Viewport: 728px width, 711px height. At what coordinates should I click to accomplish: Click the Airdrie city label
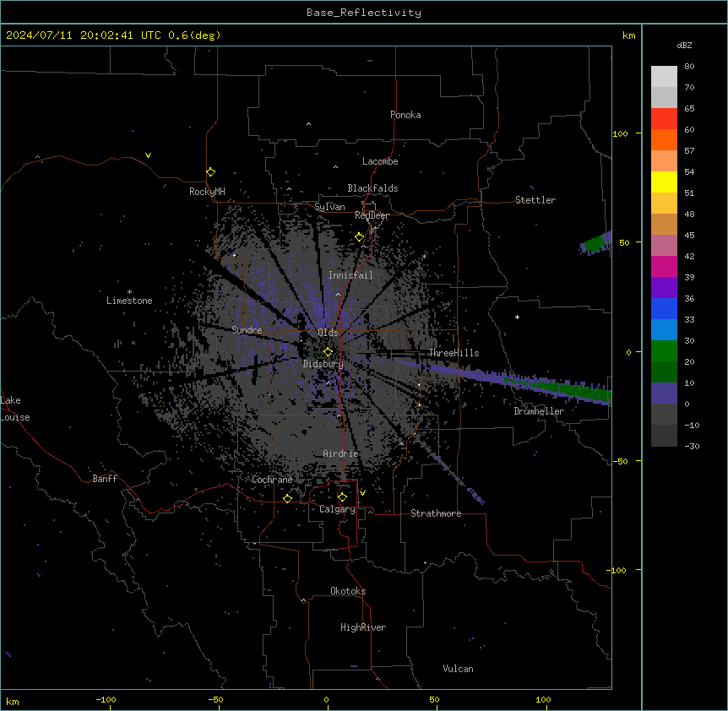(x=341, y=453)
